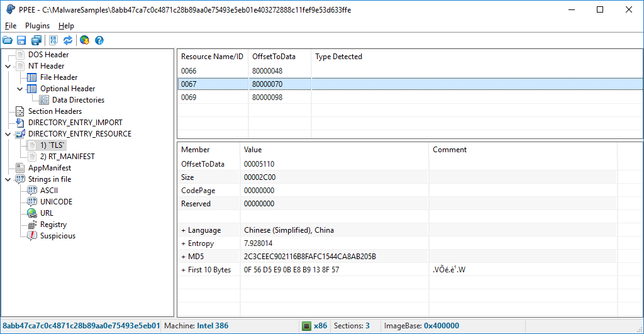Viewport: 644px width, 334px height.
Task: Click the Suspicious red exclamation icon
Action: click(32, 236)
